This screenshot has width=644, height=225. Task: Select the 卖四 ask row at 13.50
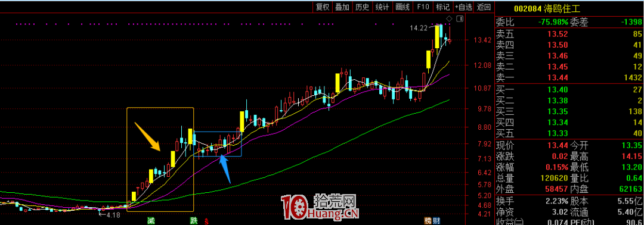pyautogui.click(x=569, y=45)
